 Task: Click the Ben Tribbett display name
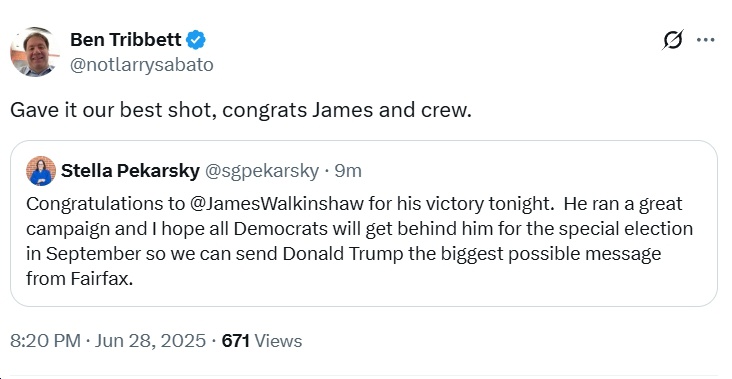[x=126, y=40]
